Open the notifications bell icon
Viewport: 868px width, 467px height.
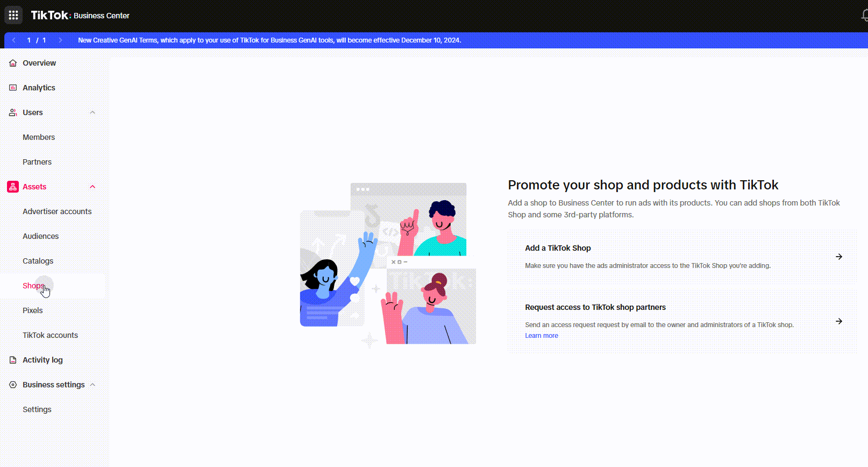click(x=865, y=16)
